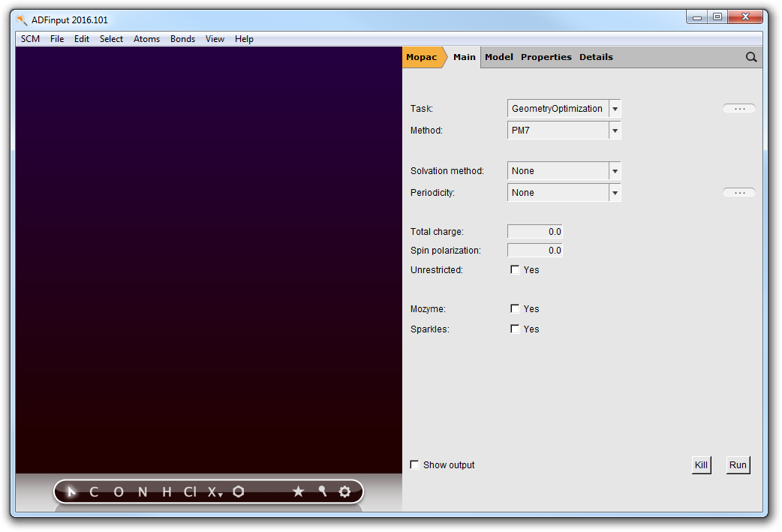Click the more options button beside Task
Image resolution: width=782 pixels, height=532 pixels.
coord(739,109)
